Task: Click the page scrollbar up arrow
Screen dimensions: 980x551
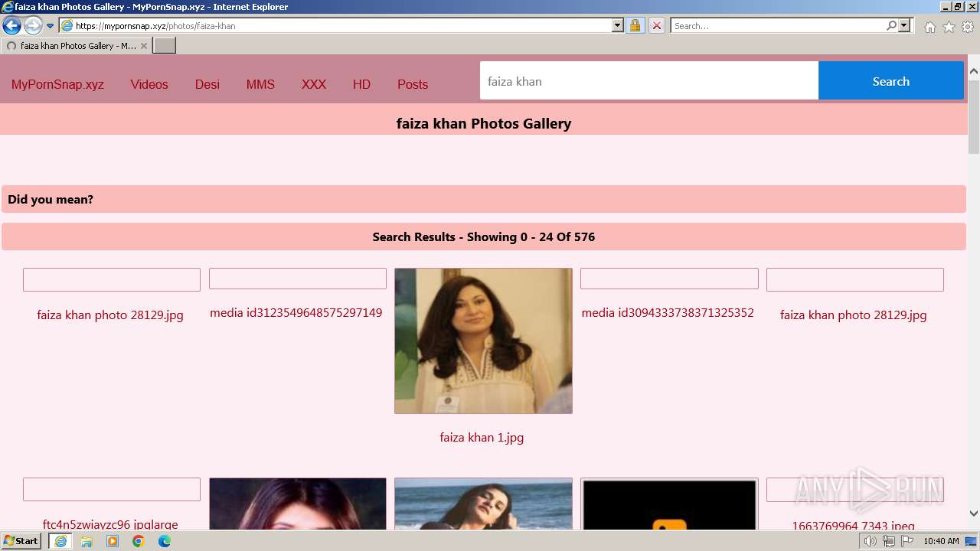Action: [974, 71]
